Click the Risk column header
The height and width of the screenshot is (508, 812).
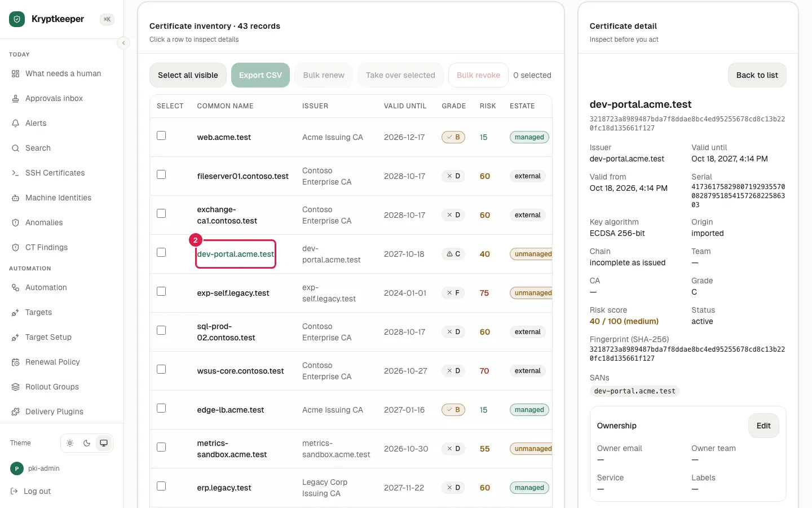point(488,106)
